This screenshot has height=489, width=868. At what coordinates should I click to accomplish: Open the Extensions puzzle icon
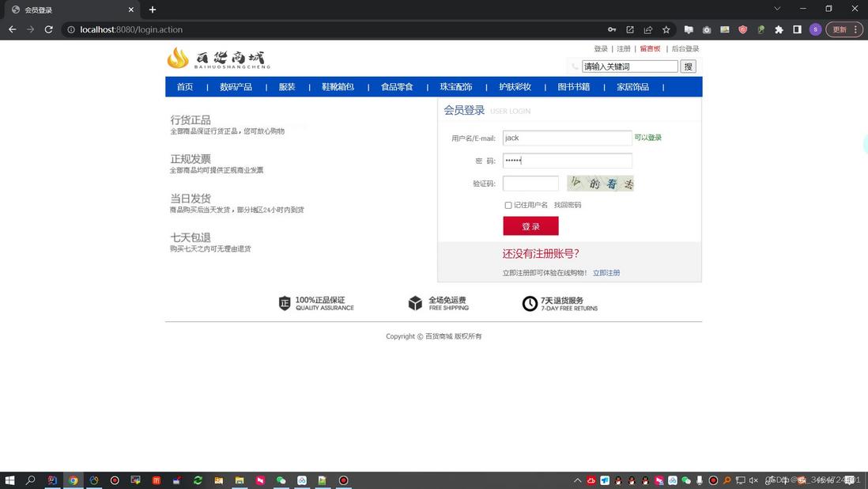point(779,29)
